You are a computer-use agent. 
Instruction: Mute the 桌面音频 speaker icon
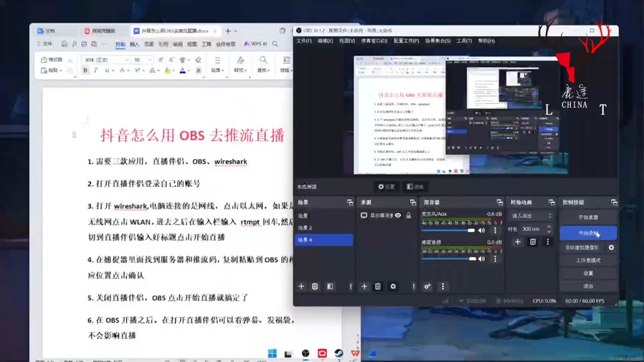pos(482,259)
